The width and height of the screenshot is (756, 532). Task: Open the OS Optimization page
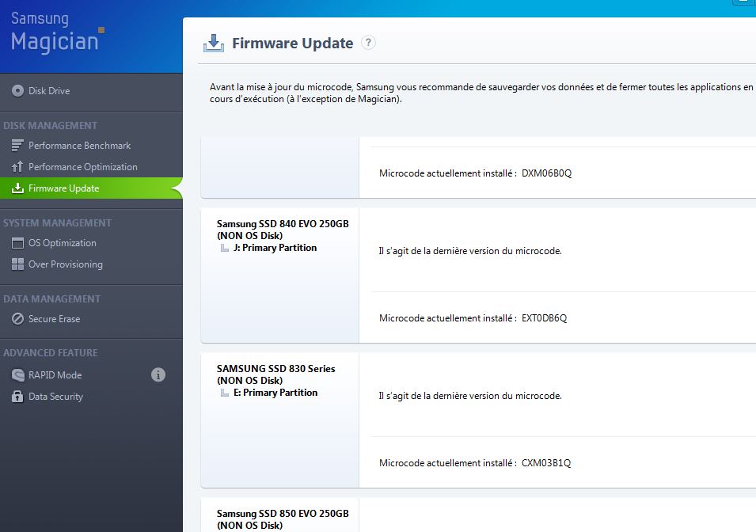click(x=63, y=243)
